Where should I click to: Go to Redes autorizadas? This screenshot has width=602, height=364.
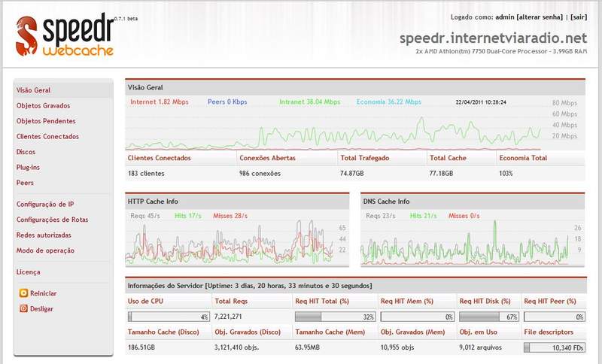coord(44,235)
